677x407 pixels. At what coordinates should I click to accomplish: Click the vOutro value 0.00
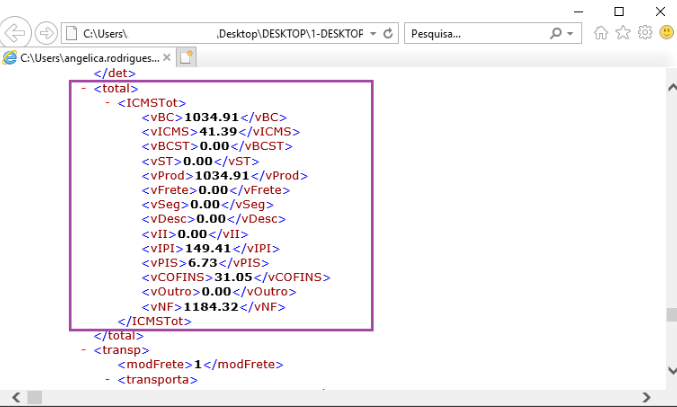pyautogui.click(x=216, y=292)
